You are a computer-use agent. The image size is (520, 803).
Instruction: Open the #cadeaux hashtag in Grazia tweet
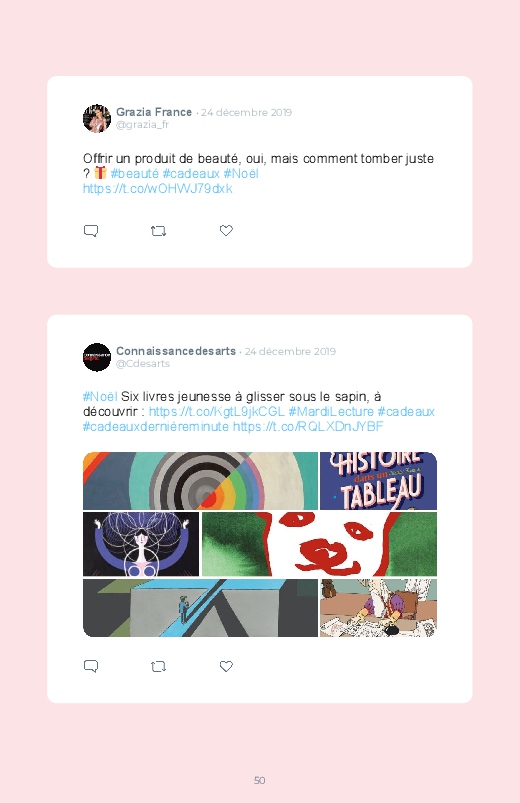(x=191, y=174)
